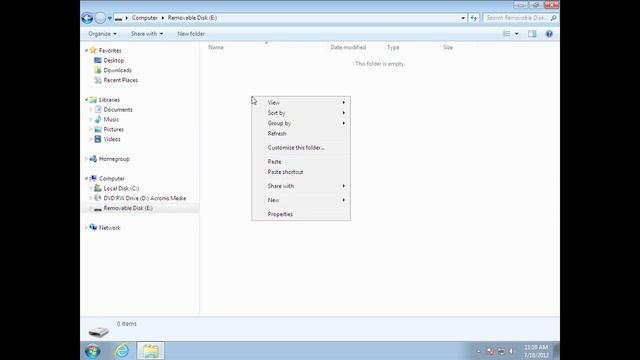Go back with the Back arrow button
This screenshot has width=640, height=360.
coord(87,18)
